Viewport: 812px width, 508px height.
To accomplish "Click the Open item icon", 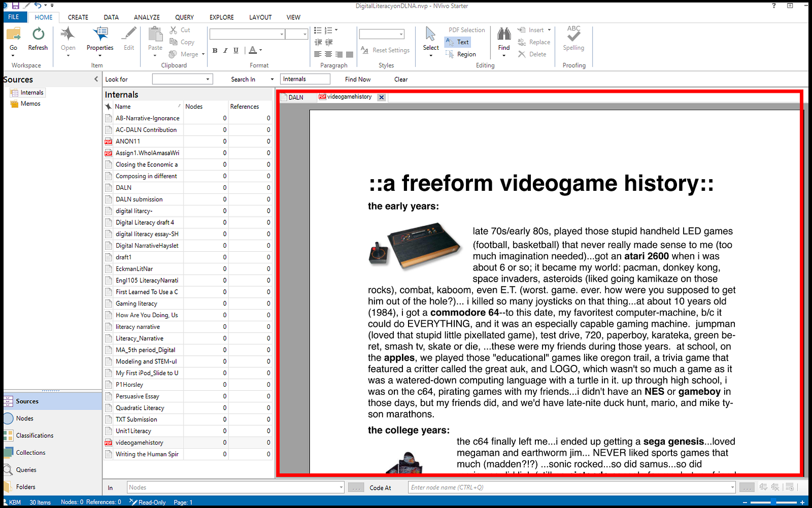I will pos(68,35).
